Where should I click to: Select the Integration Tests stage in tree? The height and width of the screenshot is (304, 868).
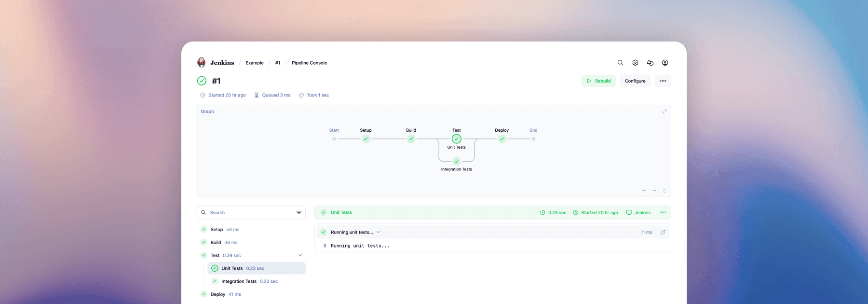pos(239,281)
